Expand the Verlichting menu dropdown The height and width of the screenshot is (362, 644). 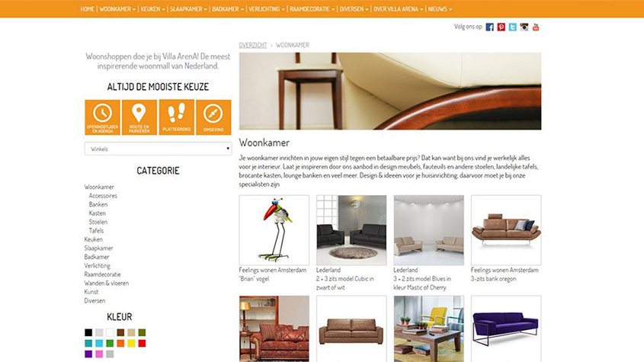click(266, 9)
